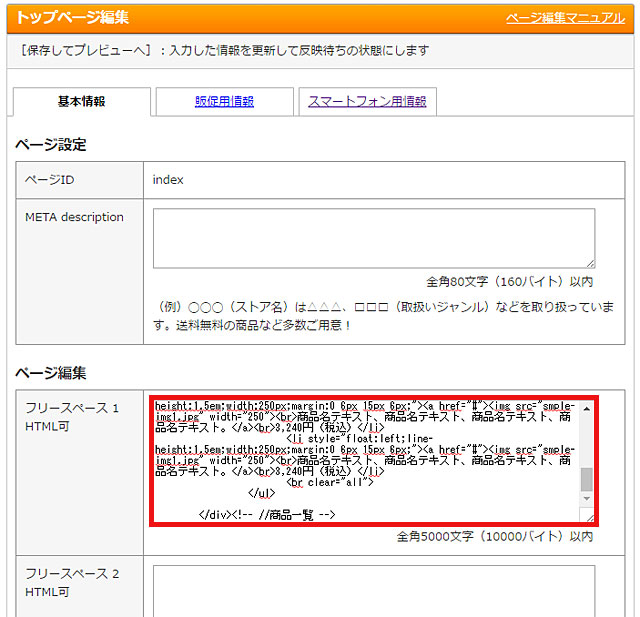Click the ページ編集 heading
Image resolution: width=640 pixels, height=617 pixels.
tap(51, 372)
